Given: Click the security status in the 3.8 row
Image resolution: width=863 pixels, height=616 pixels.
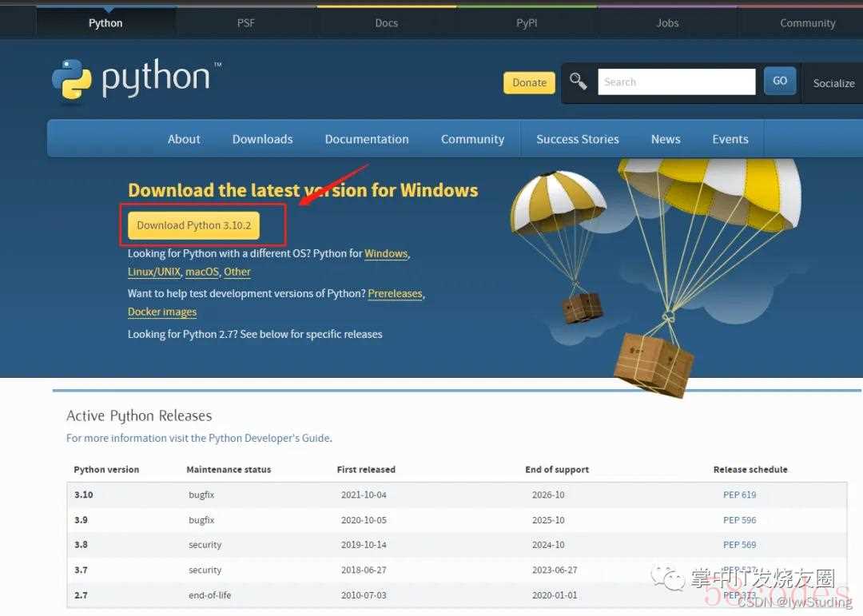Looking at the screenshot, I should tap(205, 545).
